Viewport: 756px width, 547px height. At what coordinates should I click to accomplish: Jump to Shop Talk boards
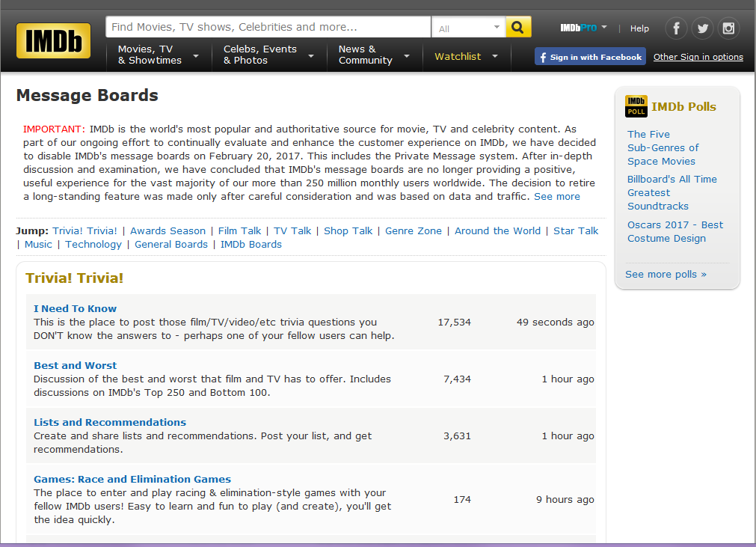pyautogui.click(x=348, y=230)
